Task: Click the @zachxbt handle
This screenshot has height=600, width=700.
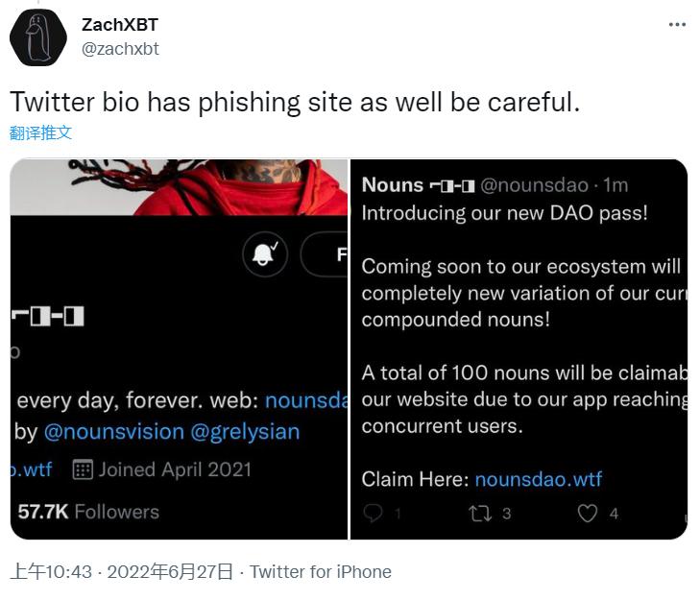Action: tap(120, 49)
